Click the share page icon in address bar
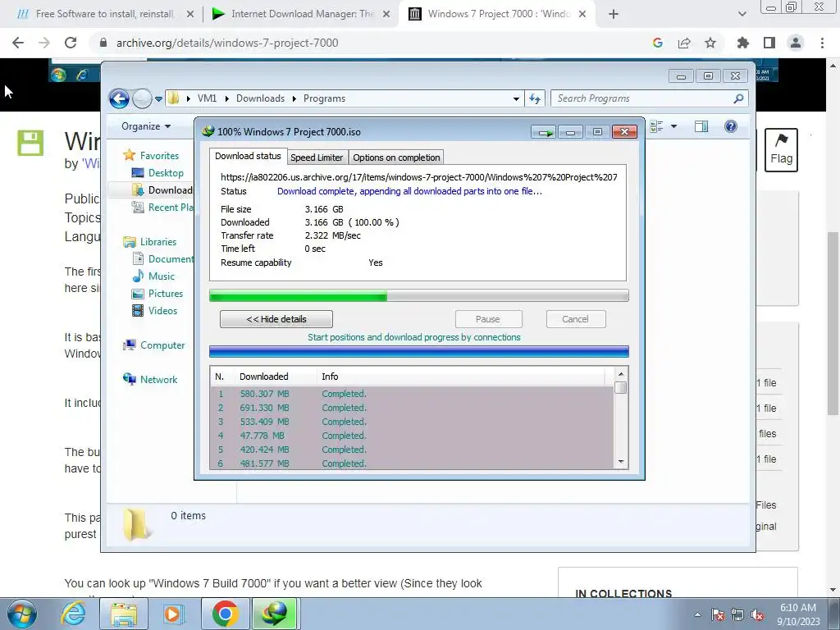840x630 pixels. tap(684, 43)
